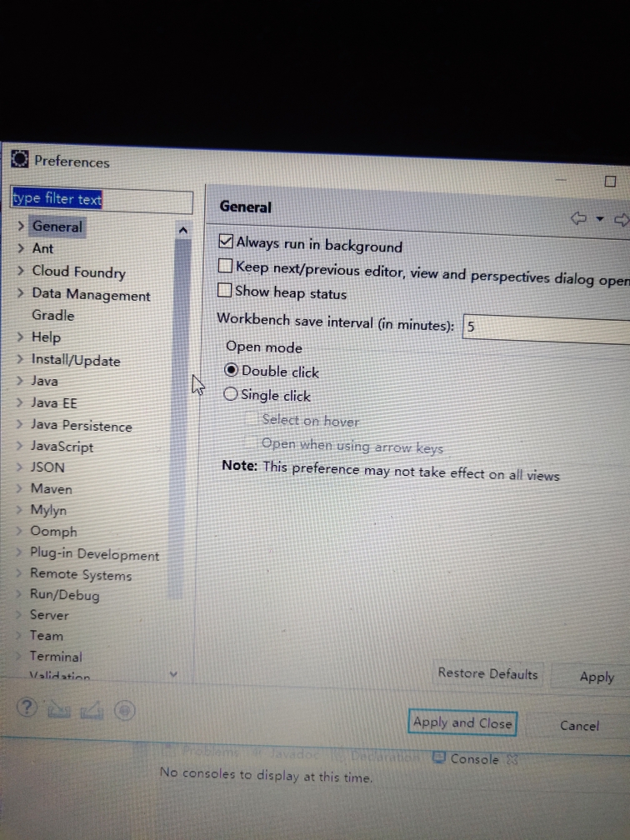630x840 pixels.
Task: Click the import preferences icon
Action: (59, 709)
